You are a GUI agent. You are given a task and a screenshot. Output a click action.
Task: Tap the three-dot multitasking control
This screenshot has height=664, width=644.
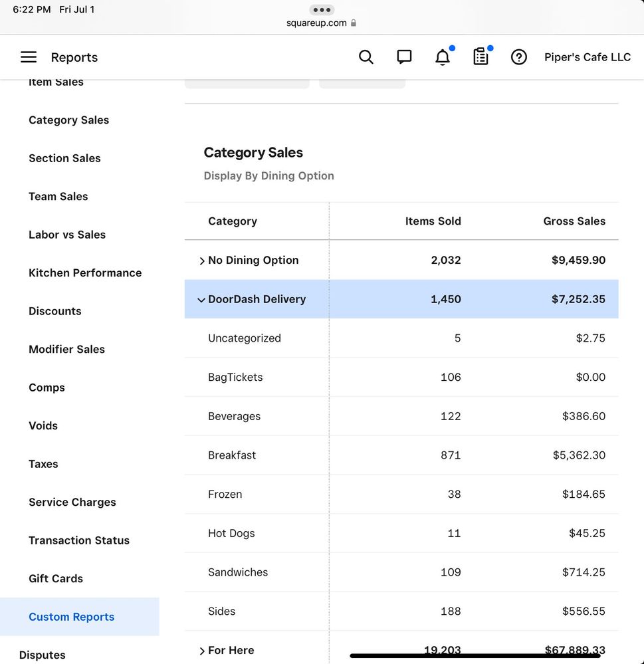coord(322,10)
